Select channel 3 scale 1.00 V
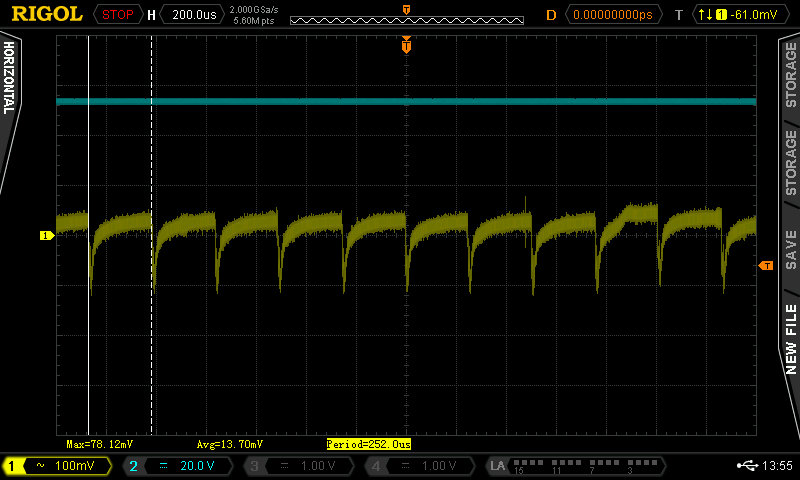800x480 pixels. tap(318, 466)
